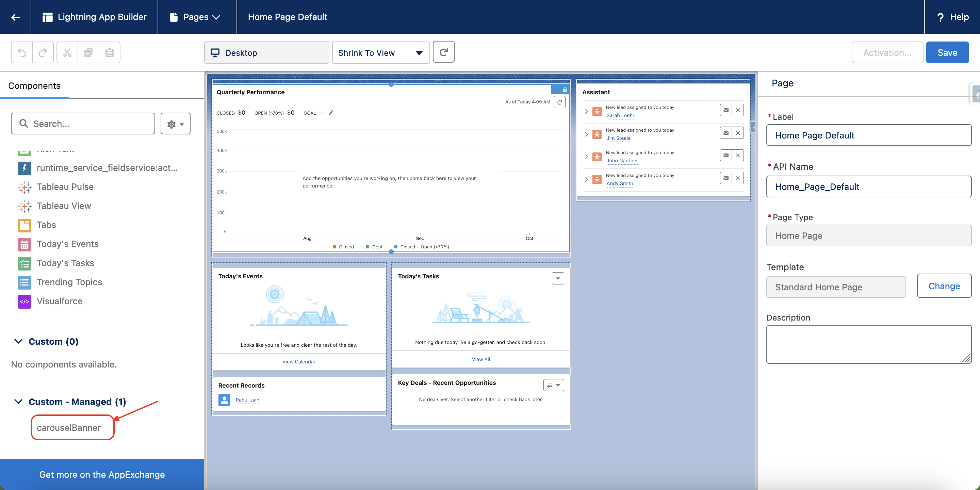Click the Label input field
The width and height of the screenshot is (980, 490).
tap(868, 135)
